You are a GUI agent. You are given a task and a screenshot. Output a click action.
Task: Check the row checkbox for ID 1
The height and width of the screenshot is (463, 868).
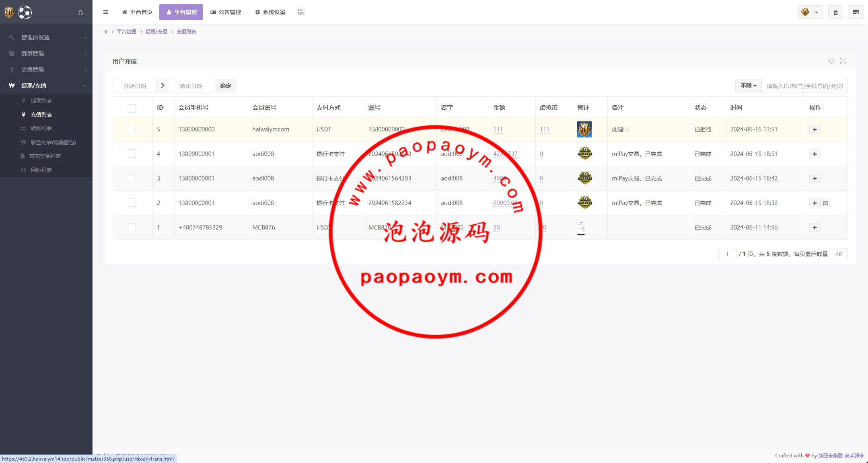[x=132, y=227]
